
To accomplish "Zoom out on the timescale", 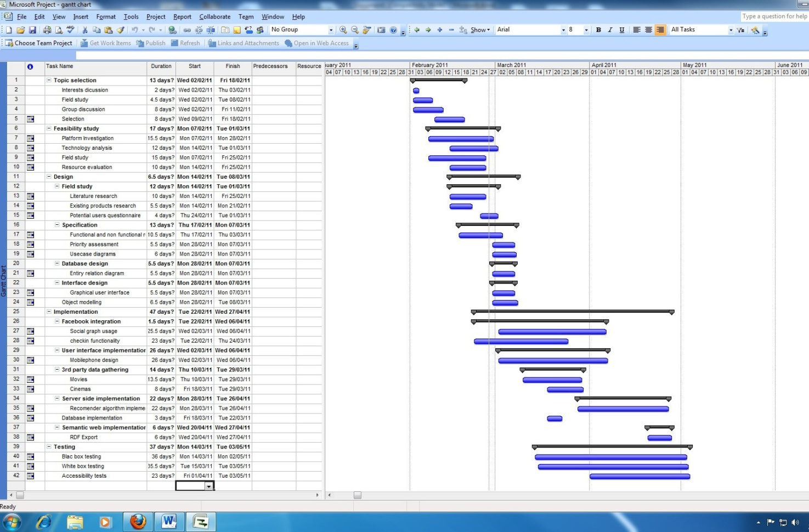I will click(x=355, y=30).
